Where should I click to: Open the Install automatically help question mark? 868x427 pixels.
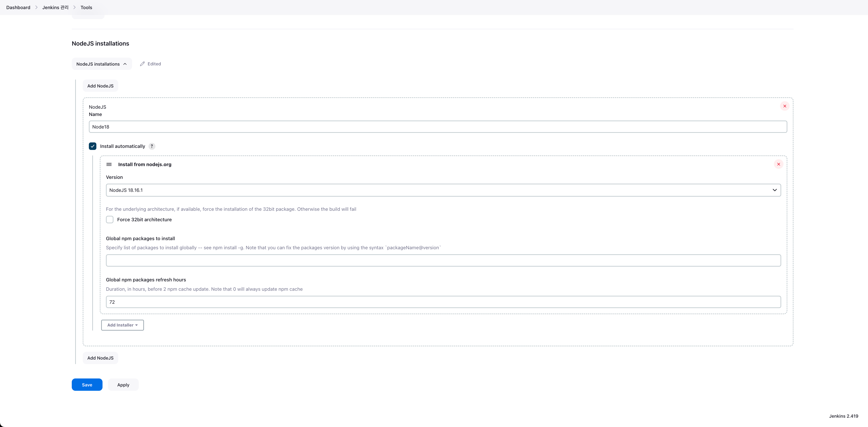click(x=152, y=146)
